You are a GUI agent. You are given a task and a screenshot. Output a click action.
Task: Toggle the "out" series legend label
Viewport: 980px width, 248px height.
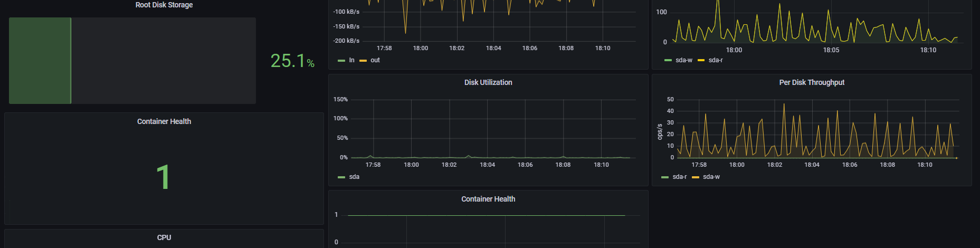(375, 60)
